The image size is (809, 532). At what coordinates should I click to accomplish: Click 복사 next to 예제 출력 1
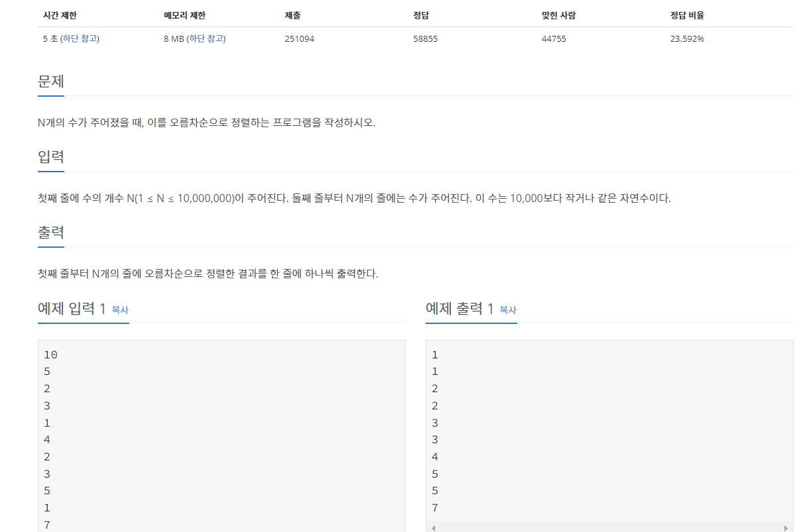(x=509, y=310)
